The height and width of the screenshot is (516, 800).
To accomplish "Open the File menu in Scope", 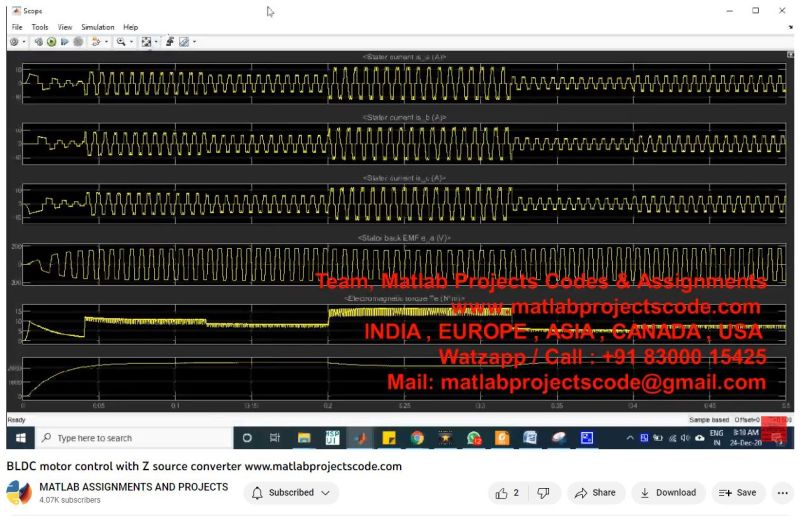I will (x=17, y=27).
